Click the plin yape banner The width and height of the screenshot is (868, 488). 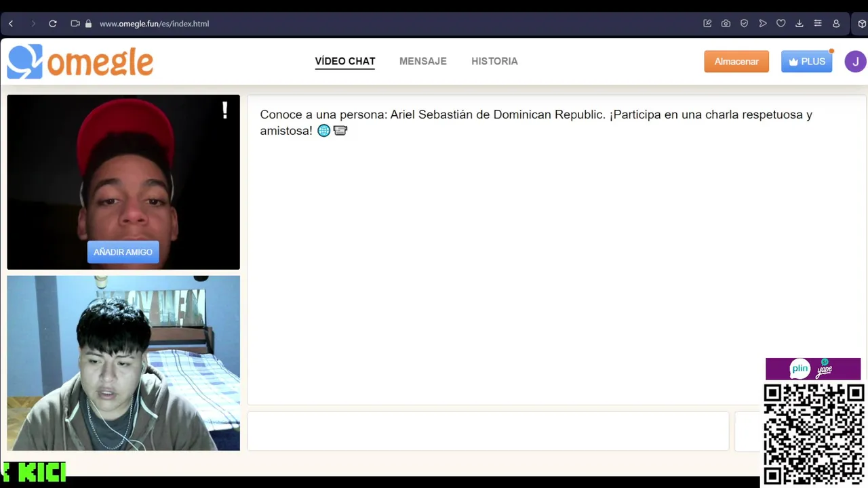click(x=813, y=369)
